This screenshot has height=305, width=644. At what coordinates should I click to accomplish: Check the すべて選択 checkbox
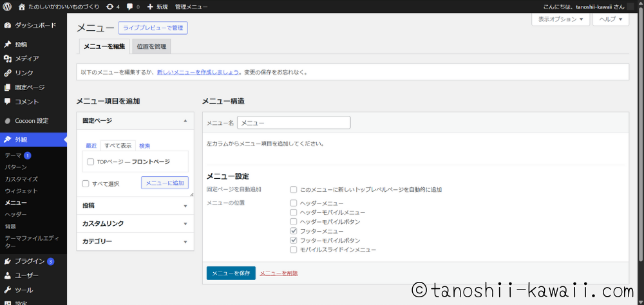click(x=86, y=183)
